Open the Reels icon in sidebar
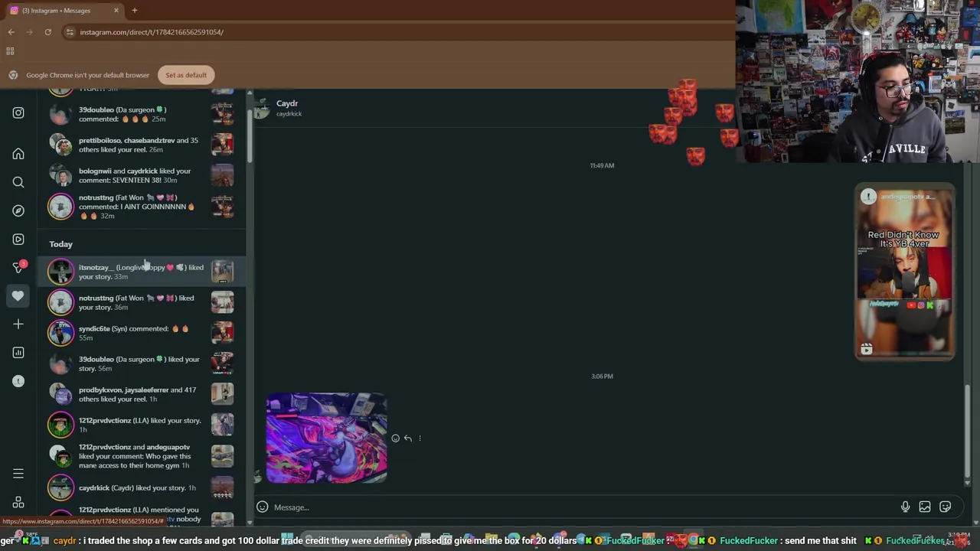The height and width of the screenshot is (551, 980). point(18,239)
